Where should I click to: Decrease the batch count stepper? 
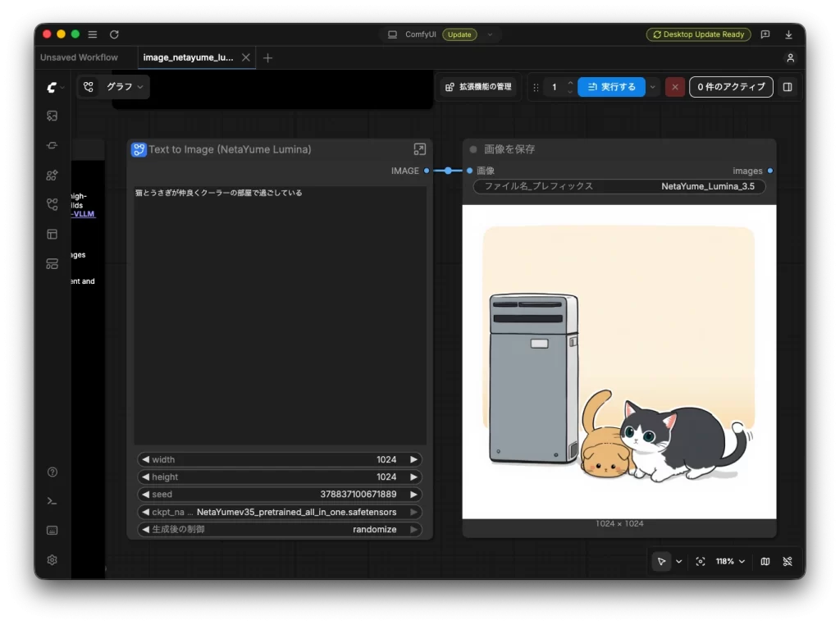[570, 92]
